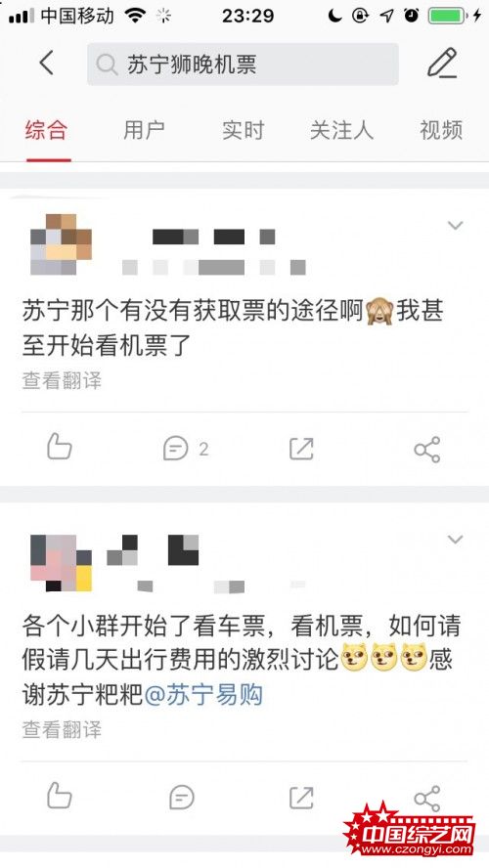Select the 综合 tab
The width and height of the screenshot is (489, 868).
coord(47,130)
